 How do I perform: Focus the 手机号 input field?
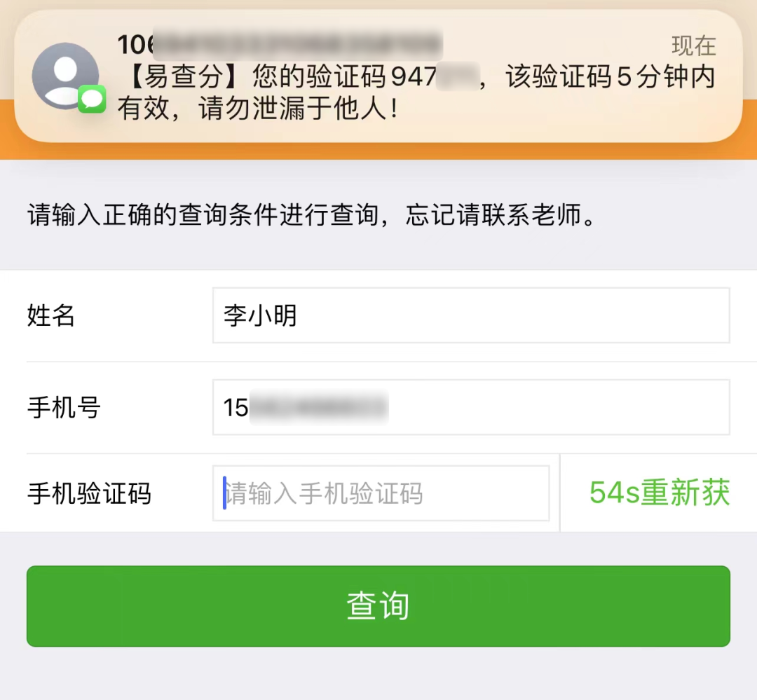(471, 407)
